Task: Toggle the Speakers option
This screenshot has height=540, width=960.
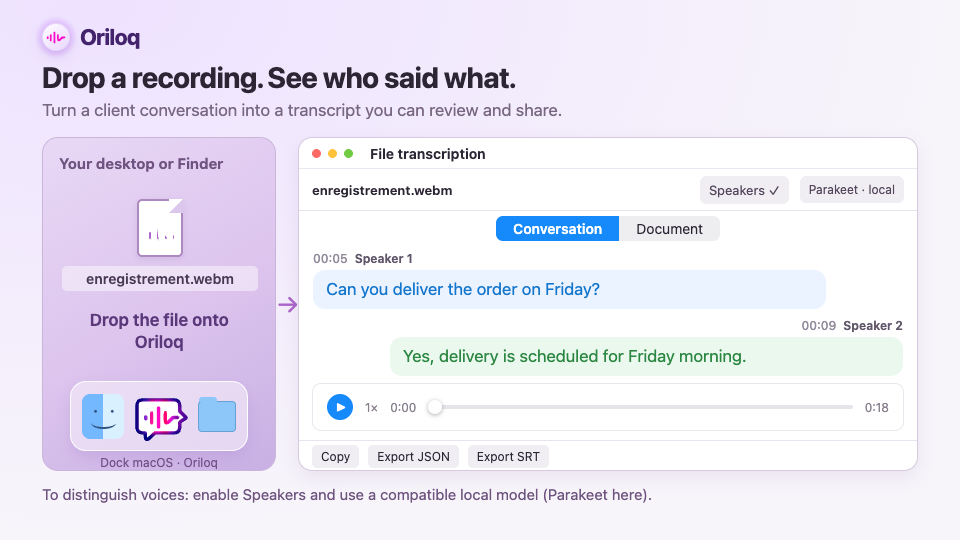Action: 744,190
